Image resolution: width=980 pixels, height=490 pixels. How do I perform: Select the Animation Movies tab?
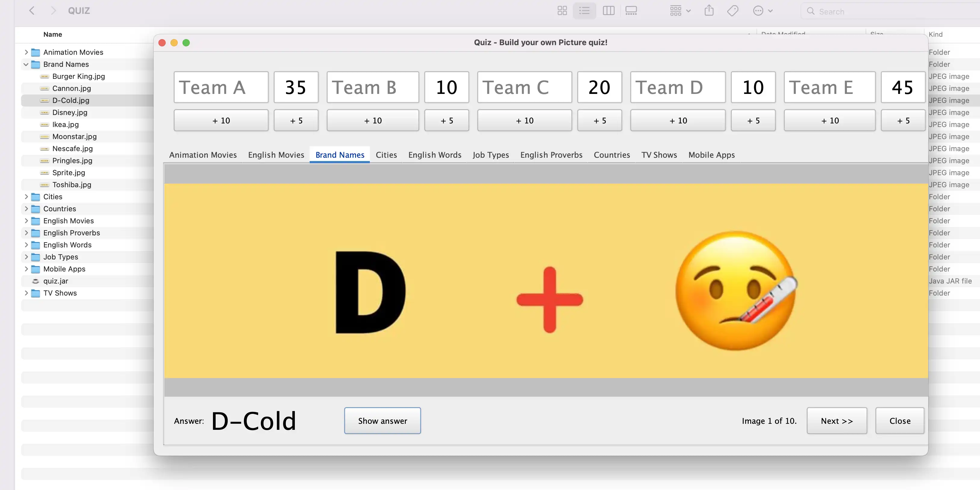202,154
